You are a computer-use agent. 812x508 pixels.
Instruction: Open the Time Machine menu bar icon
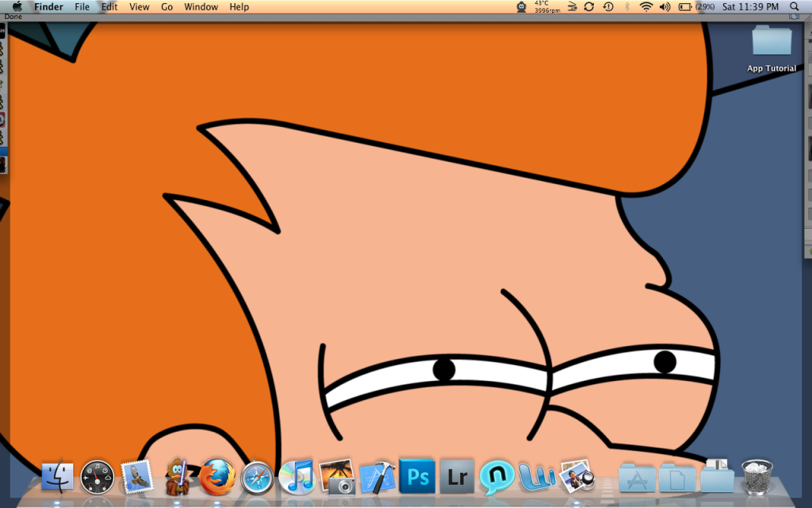tap(608, 6)
